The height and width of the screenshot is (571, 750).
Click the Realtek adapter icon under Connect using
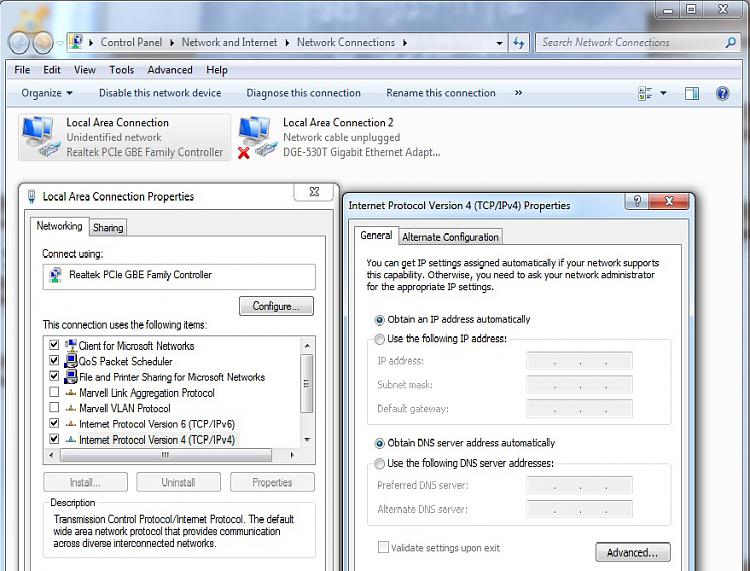point(55,275)
